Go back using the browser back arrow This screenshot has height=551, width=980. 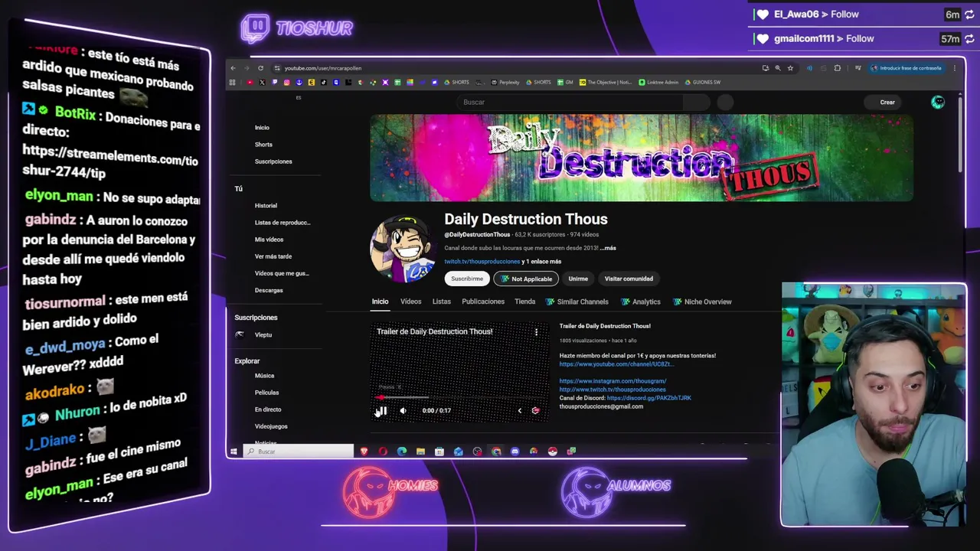pyautogui.click(x=234, y=68)
